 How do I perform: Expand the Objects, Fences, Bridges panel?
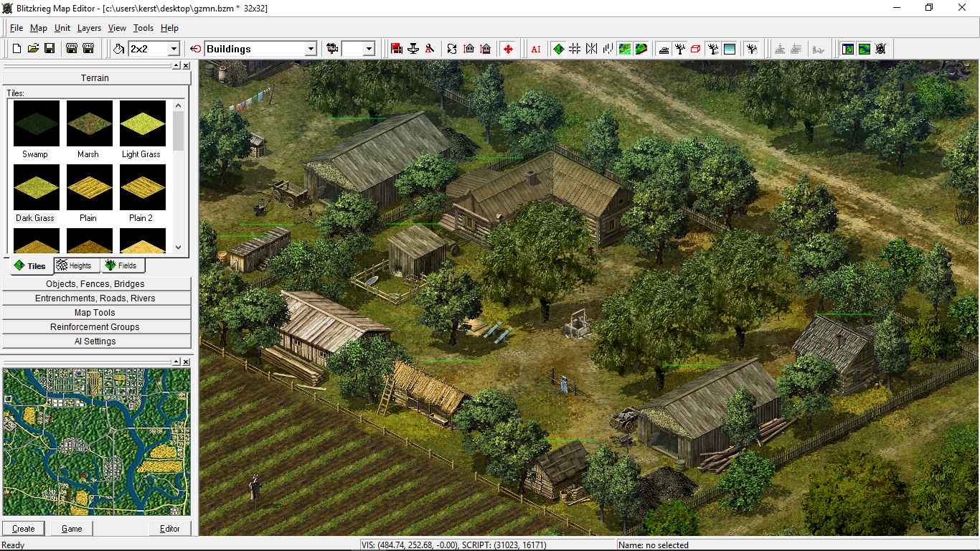pyautogui.click(x=97, y=284)
